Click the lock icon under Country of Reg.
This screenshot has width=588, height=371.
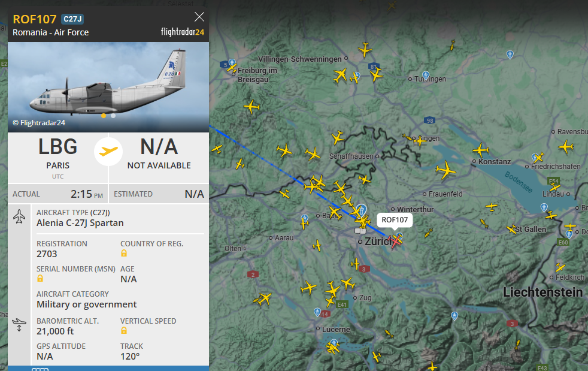pyautogui.click(x=124, y=254)
